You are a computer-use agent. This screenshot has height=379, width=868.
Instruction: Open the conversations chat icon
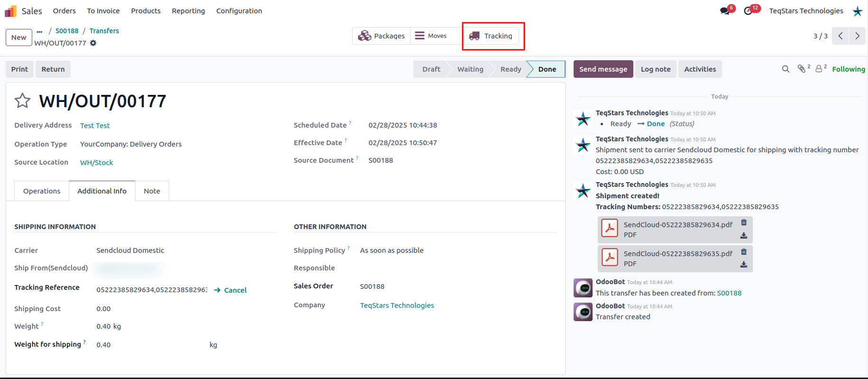[x=725, y=11]
